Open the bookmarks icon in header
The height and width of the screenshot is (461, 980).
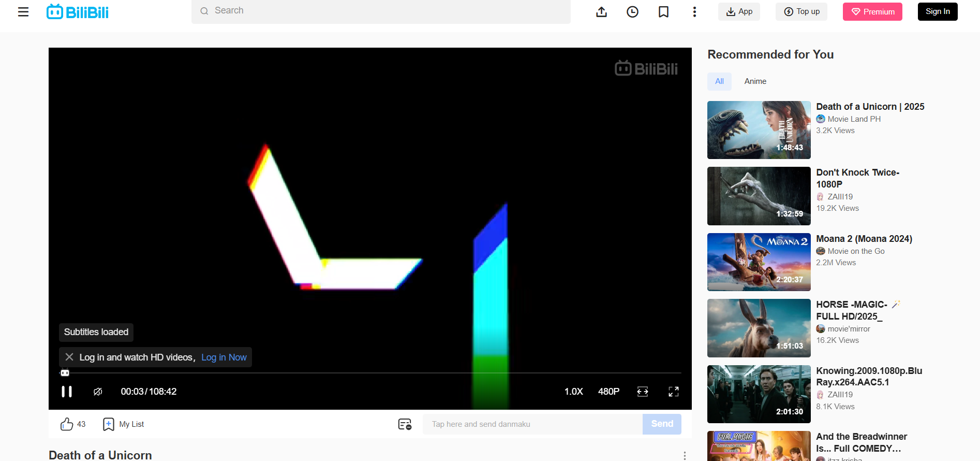pos(663,12)
